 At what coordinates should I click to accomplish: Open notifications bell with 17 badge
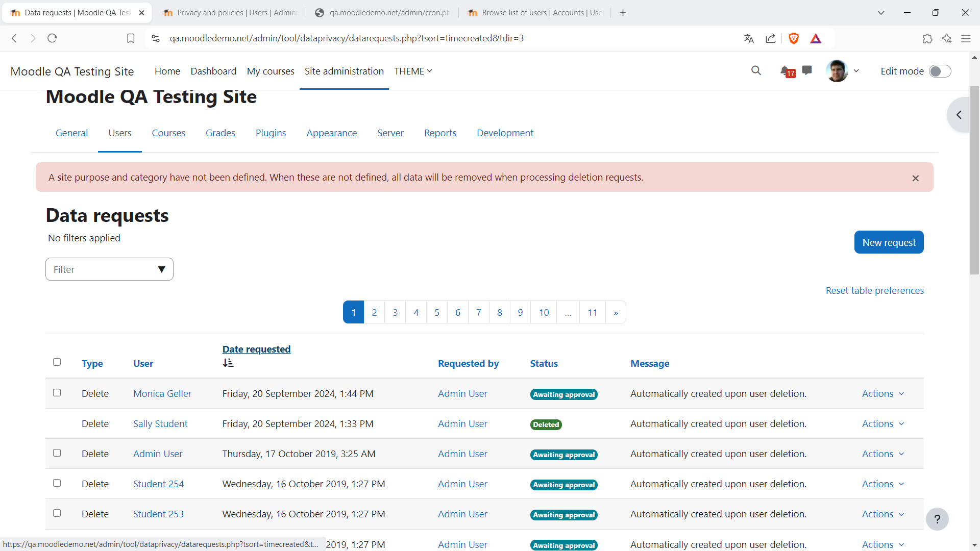pyautogui.click(x=787, y=71)
